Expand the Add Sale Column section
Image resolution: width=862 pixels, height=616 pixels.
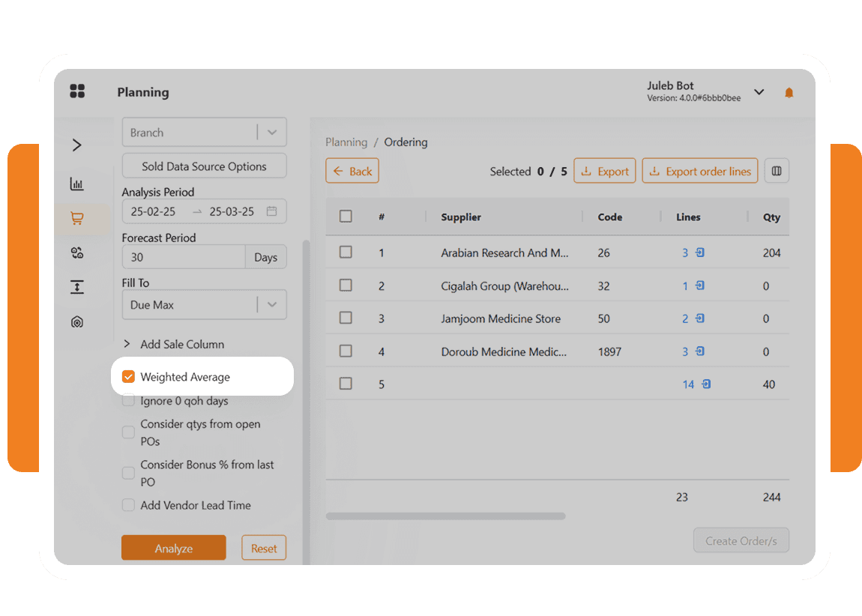click(x=127, y=344)
